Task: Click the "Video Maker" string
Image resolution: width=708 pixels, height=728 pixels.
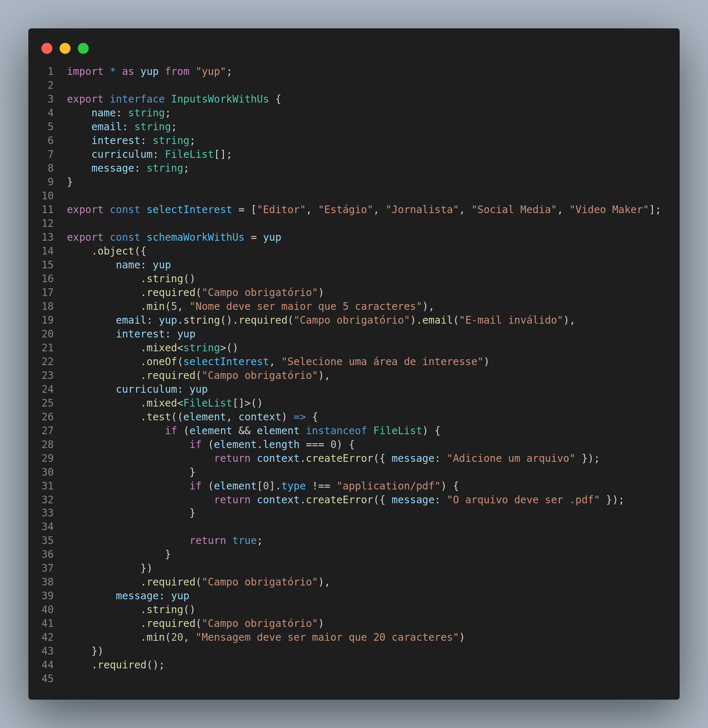Action: click(609, 209)
